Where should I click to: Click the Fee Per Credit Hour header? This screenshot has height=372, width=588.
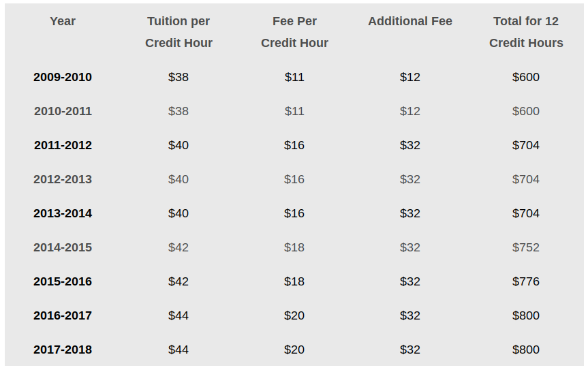coord(294,32)
